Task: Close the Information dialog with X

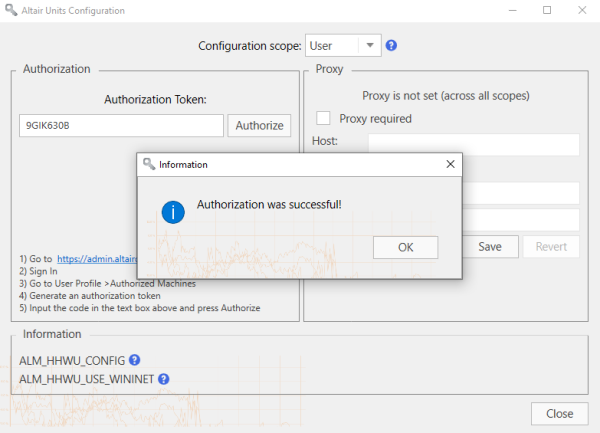Action: click(450, 164)
